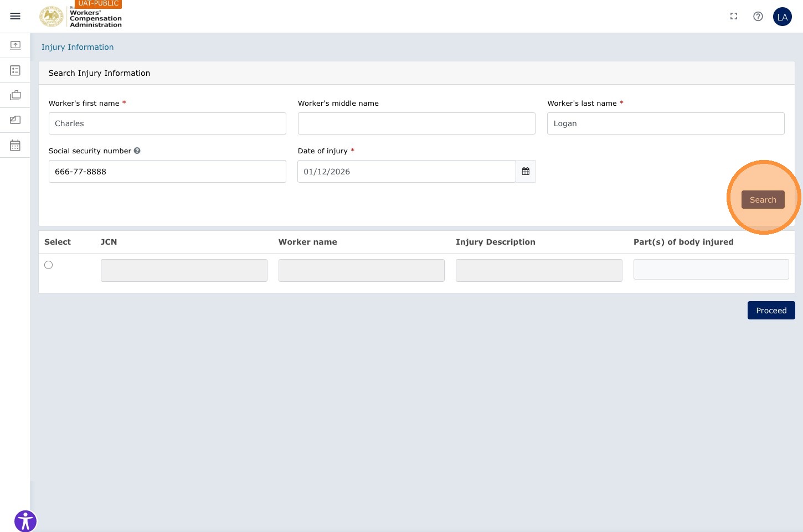The width and height of the screenshot is (803, 532).
Task: Click the Injury Description column header
Action: (496, 242)
